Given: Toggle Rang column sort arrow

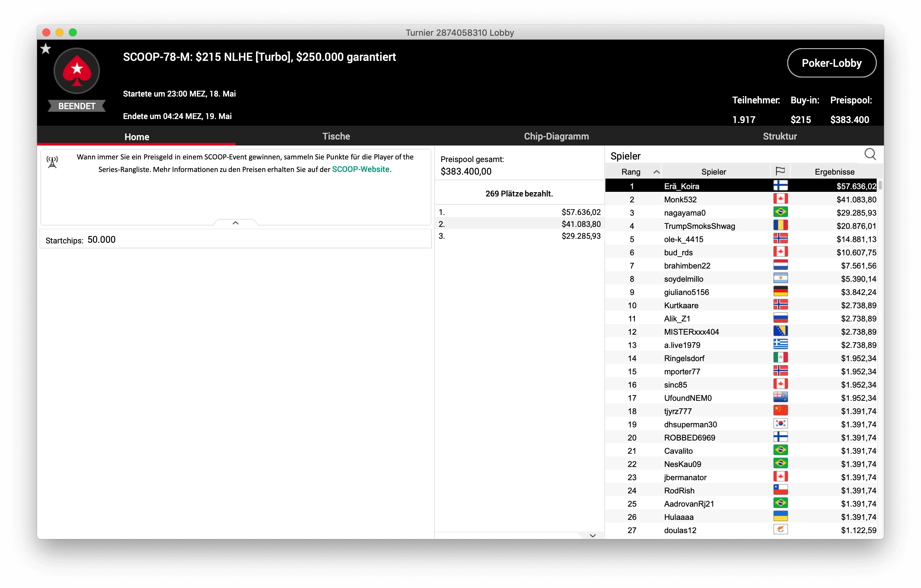Looking at the screenshot, I should [x=656, y=172].
